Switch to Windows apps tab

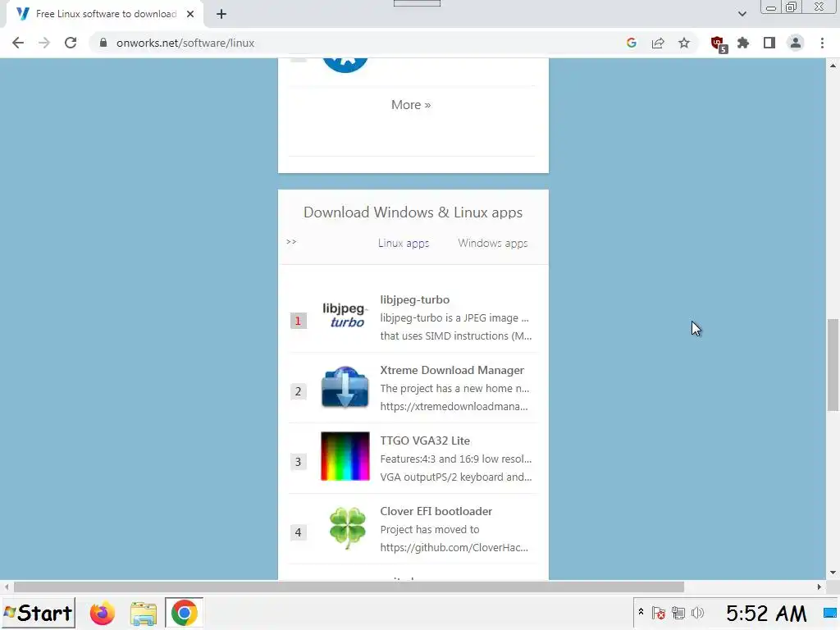[493, 243]
